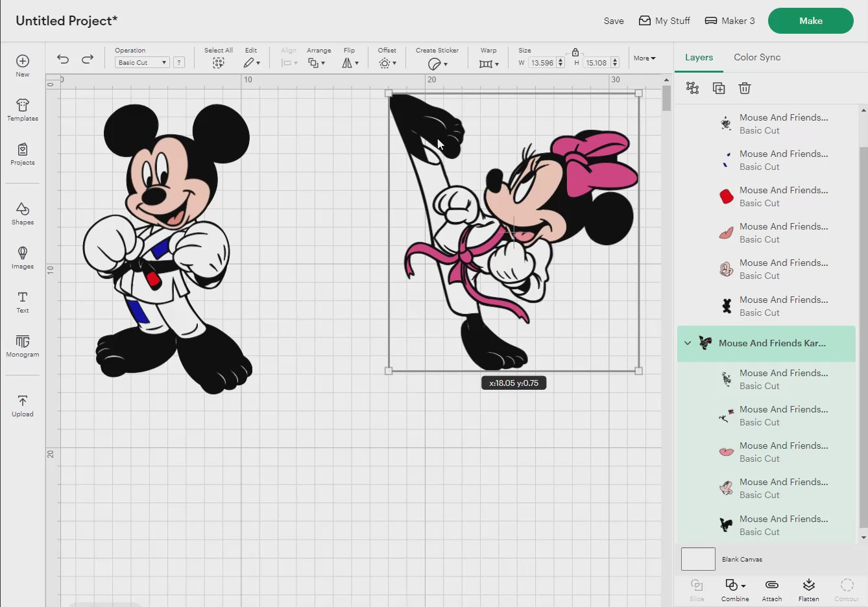
Task: Click the width stepper arrows
Action: click(561, 63)
